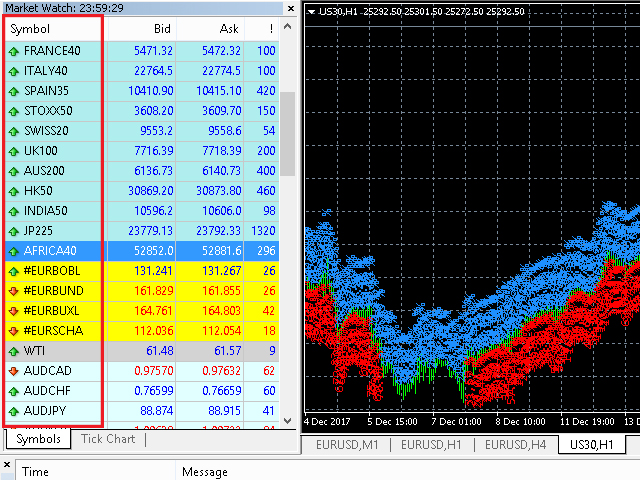This screenshot has width=640, height=480.
Task: Click the bid price 131.241
Action: click(153, 271)
